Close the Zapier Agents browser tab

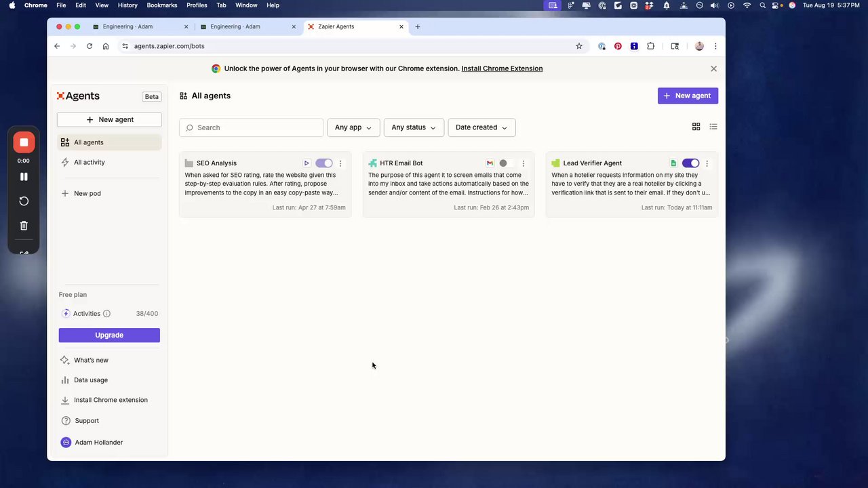[401, 26]
